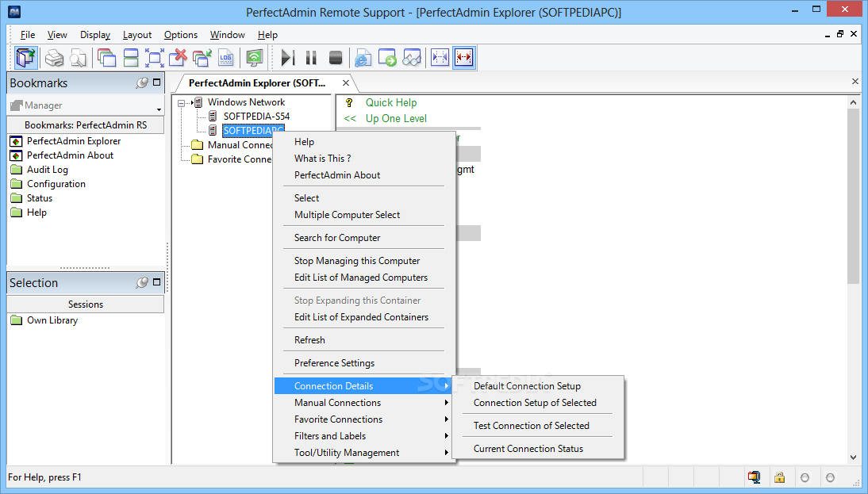Open the Layout menu
This screenshot has height=494, width=868.
coord(136,35)
